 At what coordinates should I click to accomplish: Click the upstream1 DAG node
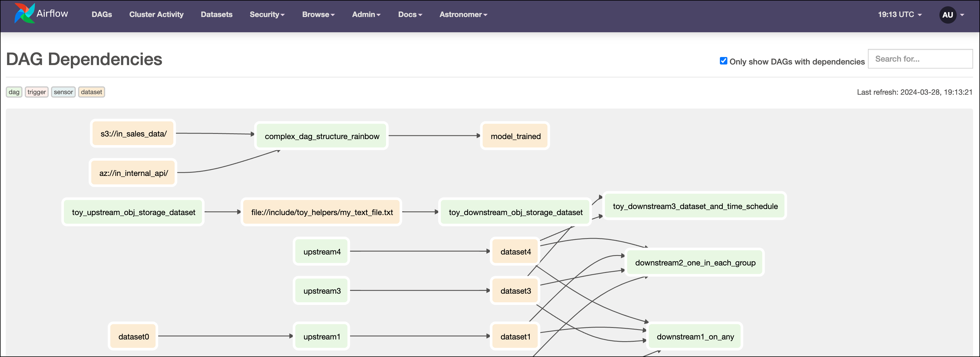(x=321, y=336)
